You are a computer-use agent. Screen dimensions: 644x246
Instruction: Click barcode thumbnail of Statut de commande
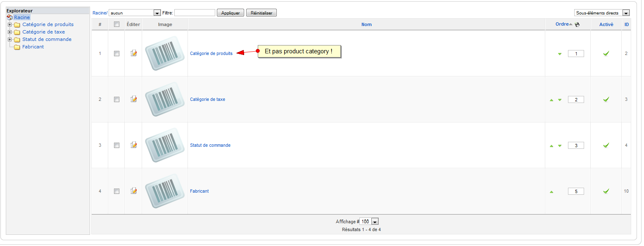165,145
